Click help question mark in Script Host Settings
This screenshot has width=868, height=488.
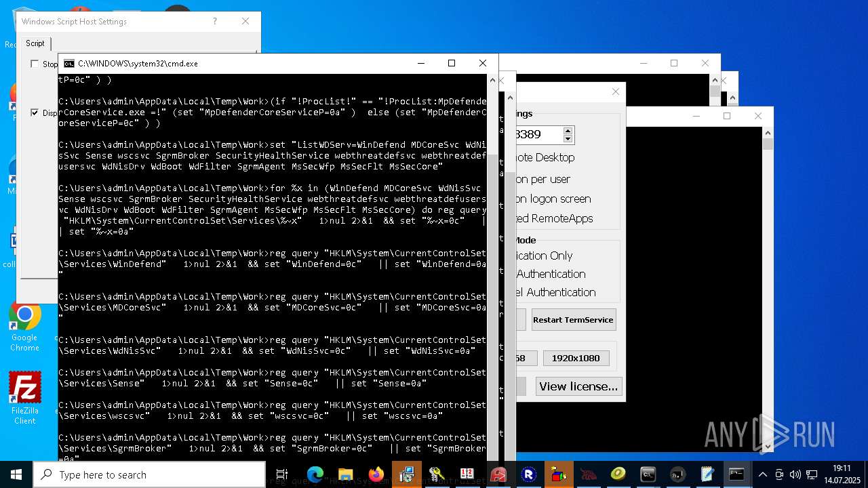pos(215,22)
